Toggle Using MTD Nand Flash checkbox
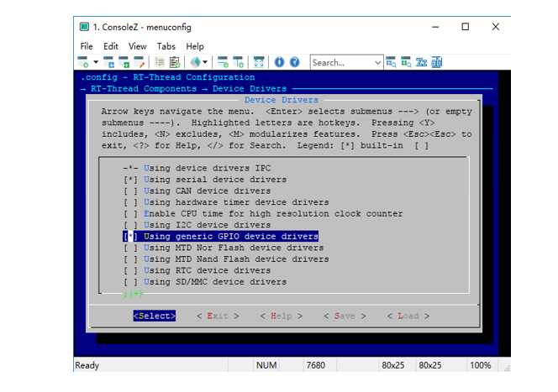558x392 pixels. coord(130,259)
